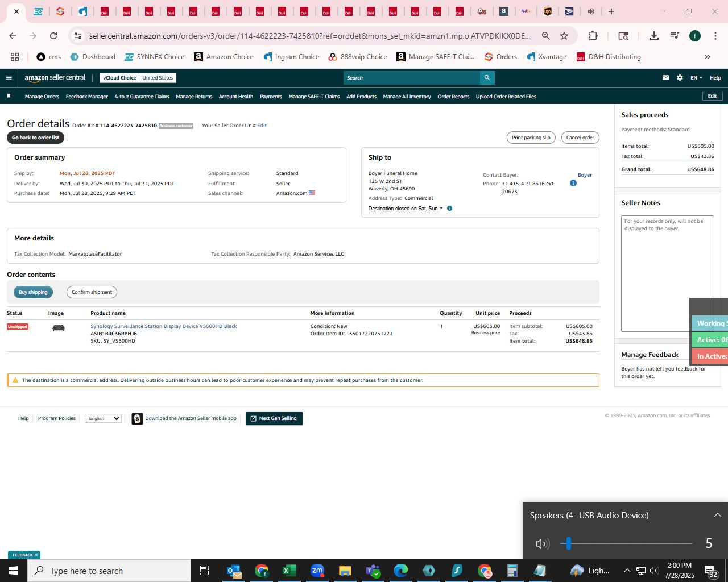Open the Chrome three-dot menu
This screenshot has width=728, height=582.
coord(715,36)
